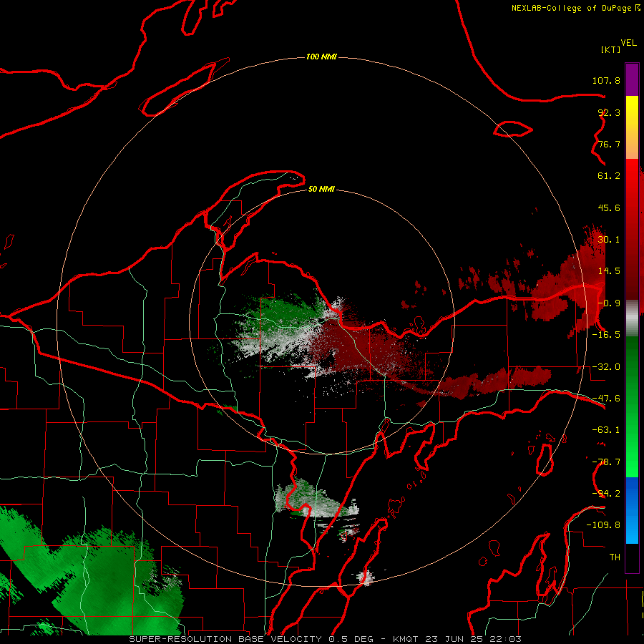Click the purple segment of the color bar

632,80
